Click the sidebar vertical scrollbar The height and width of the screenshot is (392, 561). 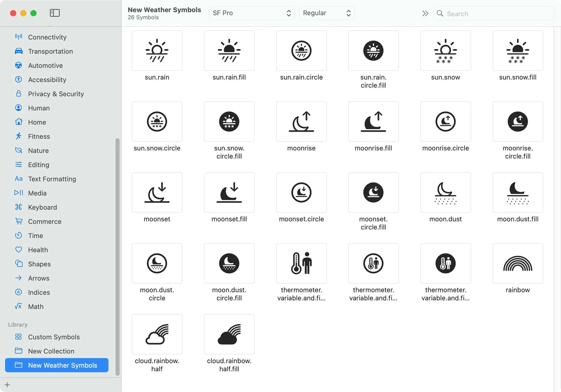click(x=117, y=257)
